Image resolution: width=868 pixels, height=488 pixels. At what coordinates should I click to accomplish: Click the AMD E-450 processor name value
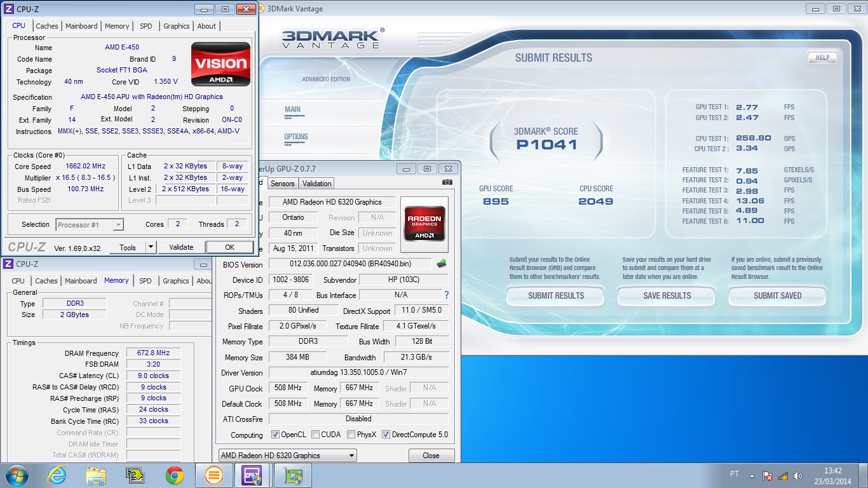tap(121, 48)
